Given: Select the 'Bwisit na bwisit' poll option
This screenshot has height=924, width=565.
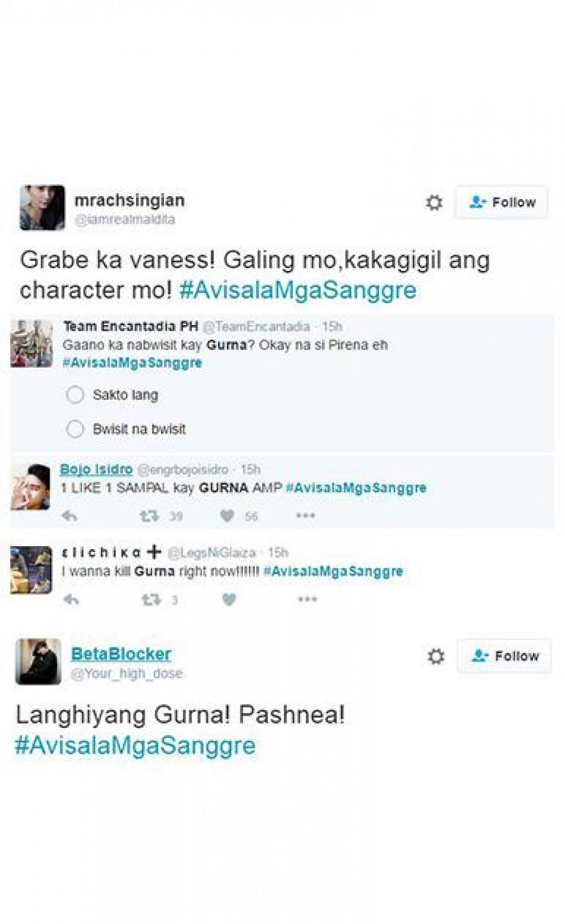Looking at the screenshot, I should (x=75, y=429).
